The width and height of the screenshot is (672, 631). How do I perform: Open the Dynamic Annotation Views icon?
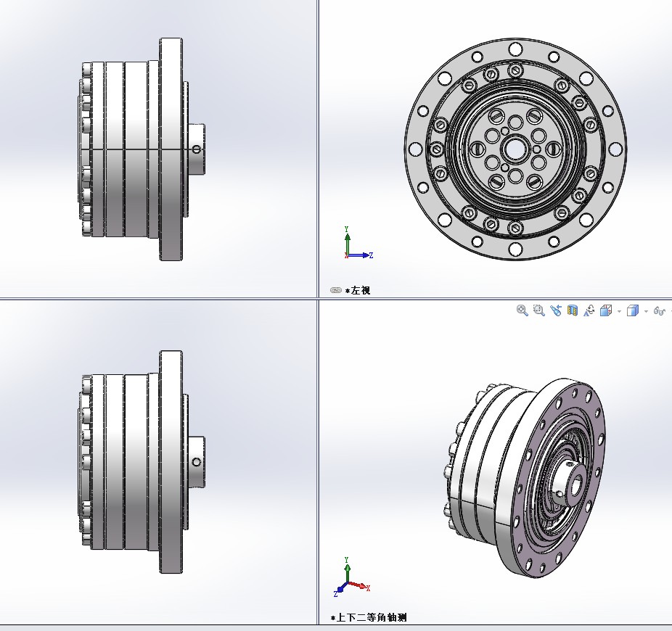point(589,310)
